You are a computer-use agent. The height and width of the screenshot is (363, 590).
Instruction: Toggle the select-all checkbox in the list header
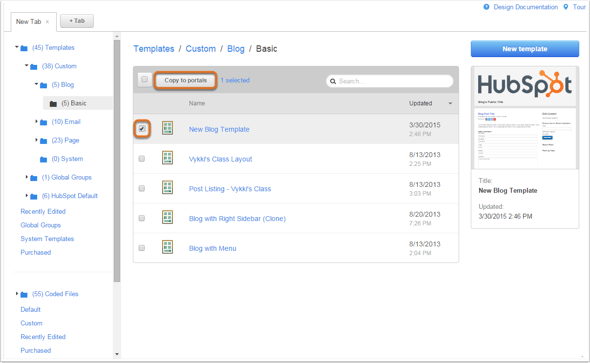(x=144, y=79)
